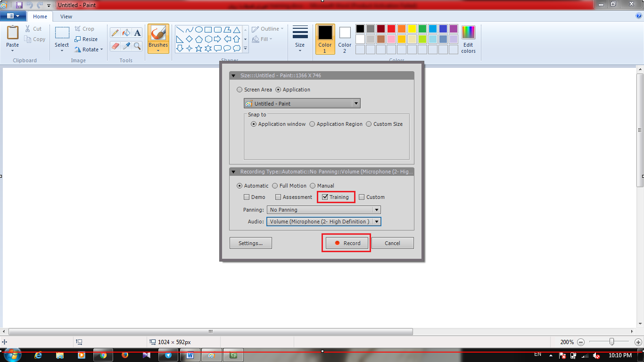Pick the Color picker eyedropper tool

[x=126, y=46]
